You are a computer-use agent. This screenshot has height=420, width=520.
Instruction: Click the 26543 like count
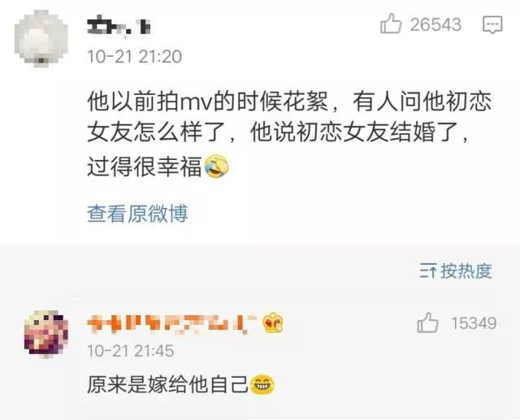point(435,24)
